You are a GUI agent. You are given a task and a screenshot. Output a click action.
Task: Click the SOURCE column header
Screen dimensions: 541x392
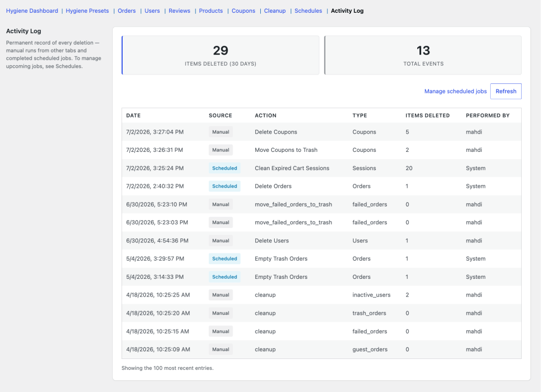click(x=220, y=115)
